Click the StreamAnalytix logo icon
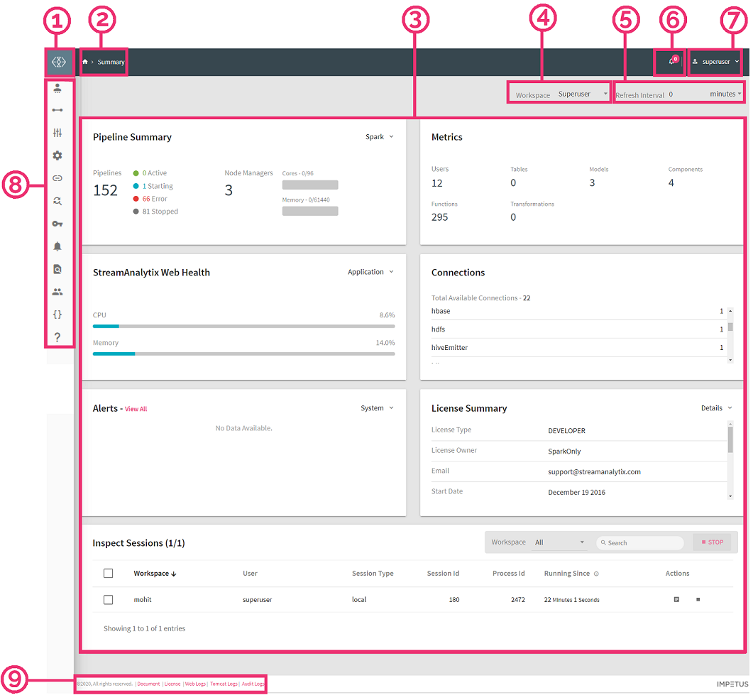This screenshot has width=753, height=700. pyautogui.click(x=59, y=62)
